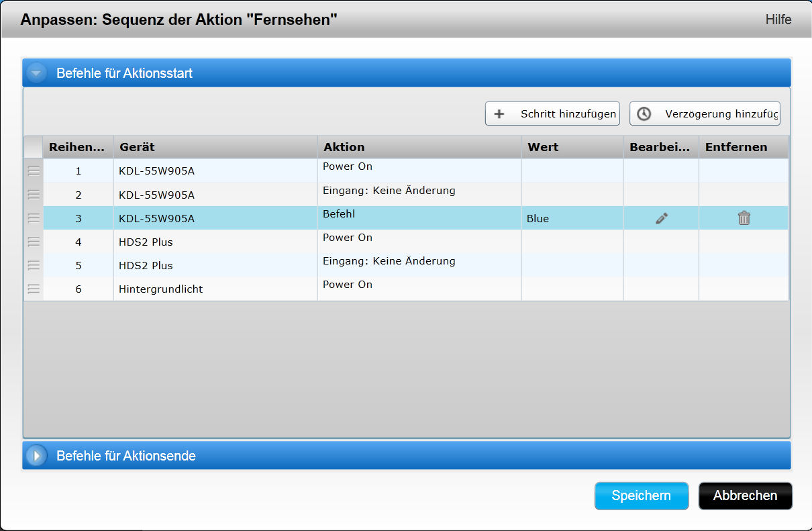The width and height of the screenshot is (812, 531).
Task: Add a delay with Verzögerung hinzufügen
Action: coord(705,113)
